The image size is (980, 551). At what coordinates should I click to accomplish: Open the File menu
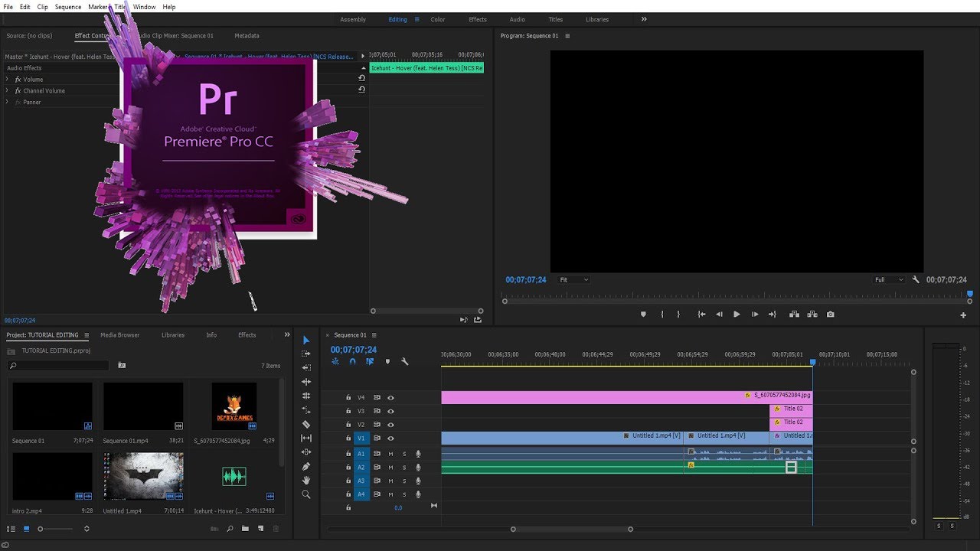click(x=8, y=7)
